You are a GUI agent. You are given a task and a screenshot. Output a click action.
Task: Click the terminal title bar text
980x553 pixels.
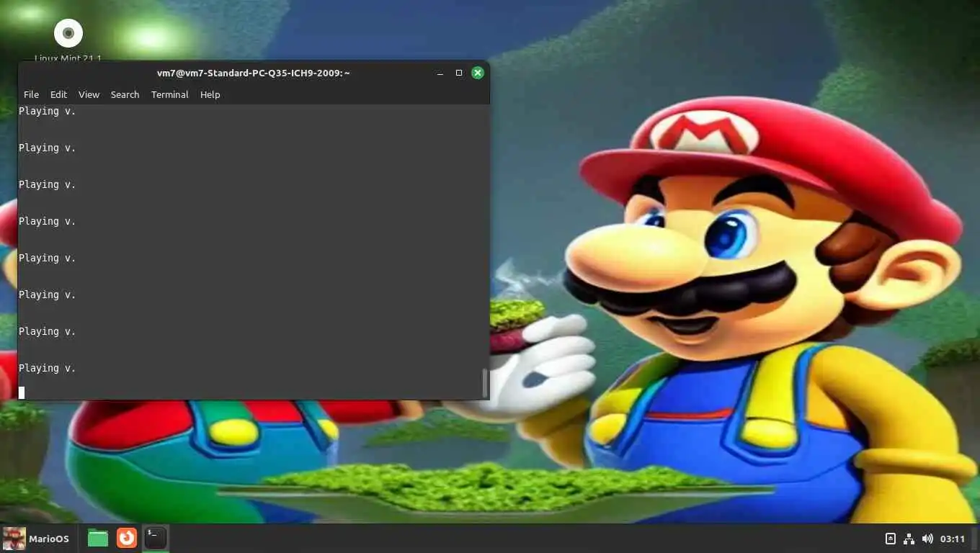pyautogui.click(x=254, y=73)
